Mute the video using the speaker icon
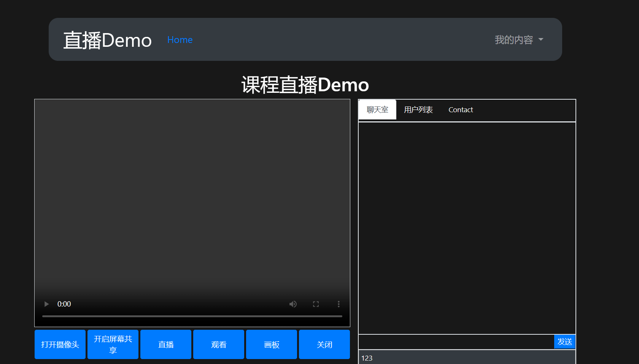Image resolution: width=639 pixels, height=364 pixels. tap(293, 304)
